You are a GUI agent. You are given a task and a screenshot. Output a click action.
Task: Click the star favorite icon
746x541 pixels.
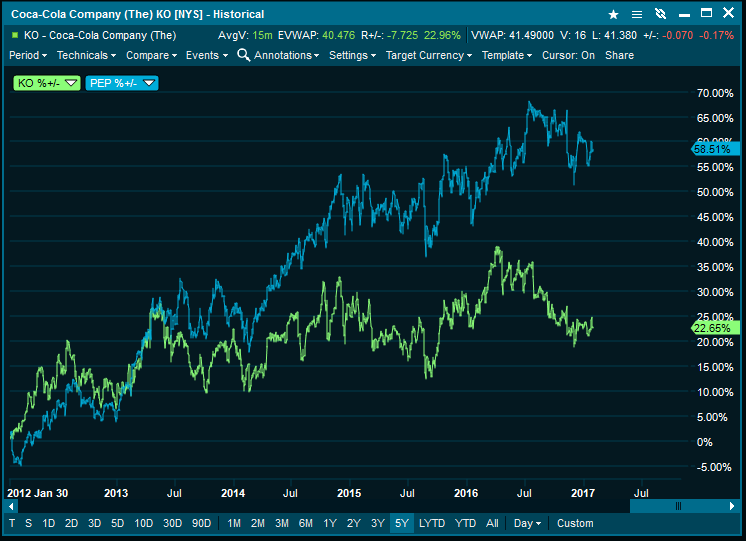click(614, 15)
